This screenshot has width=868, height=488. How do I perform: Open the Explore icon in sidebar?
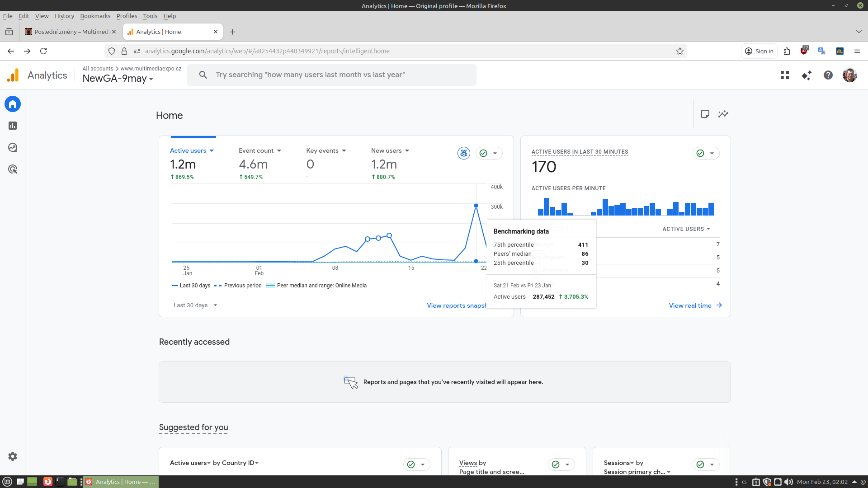click(x=13, y=147)
